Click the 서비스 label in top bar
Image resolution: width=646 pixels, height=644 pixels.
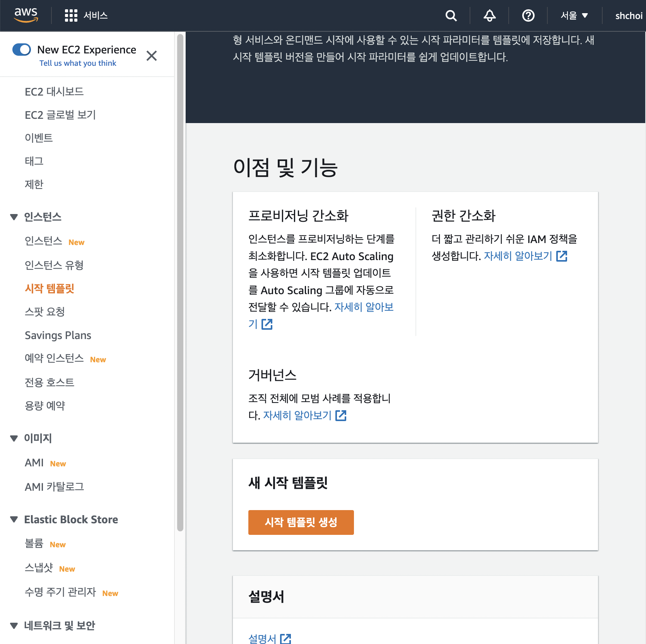click(96, 15)
